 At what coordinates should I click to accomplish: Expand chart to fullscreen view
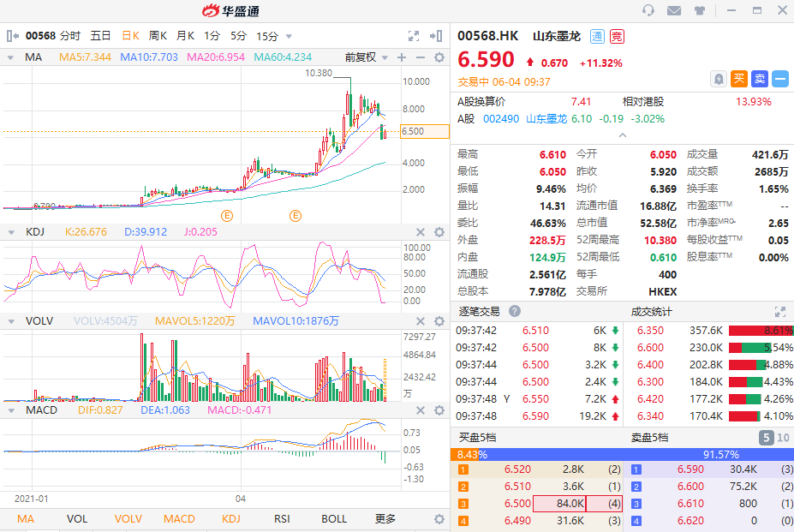(x=414, y=36)
